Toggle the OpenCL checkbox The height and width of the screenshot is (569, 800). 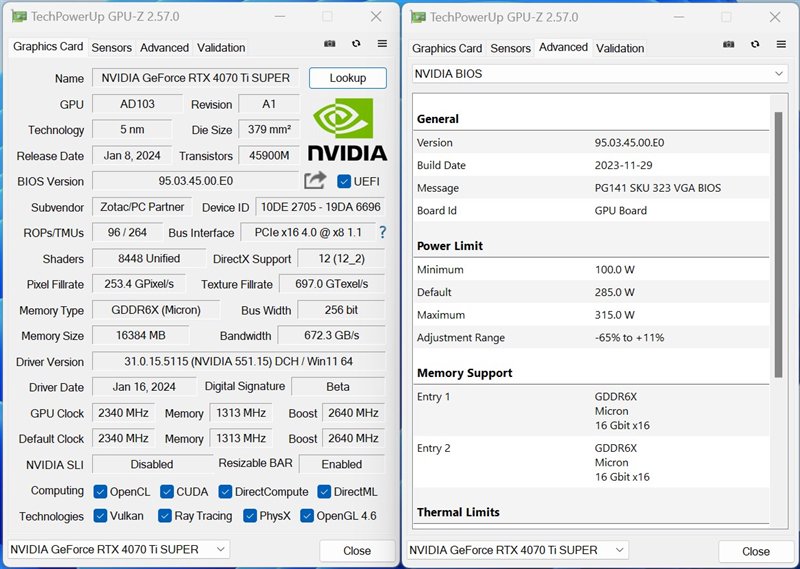click(100, 492)
